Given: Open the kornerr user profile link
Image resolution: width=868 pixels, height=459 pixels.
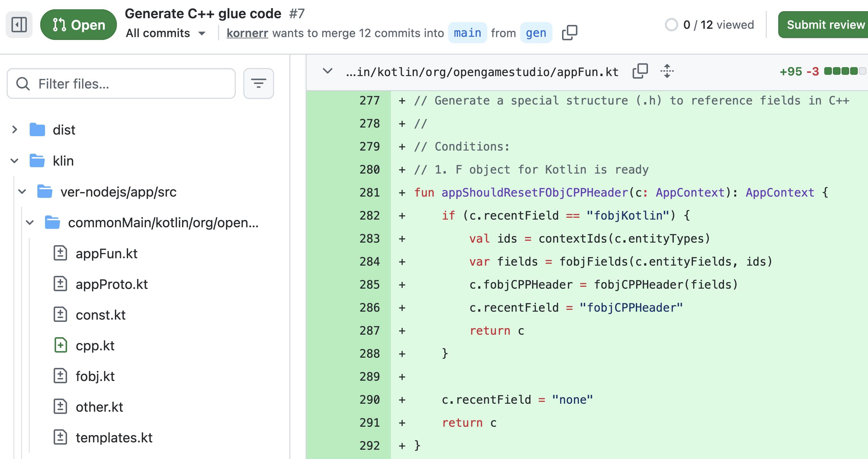Looking at the screenshot, I should click(x=247, y=33).
